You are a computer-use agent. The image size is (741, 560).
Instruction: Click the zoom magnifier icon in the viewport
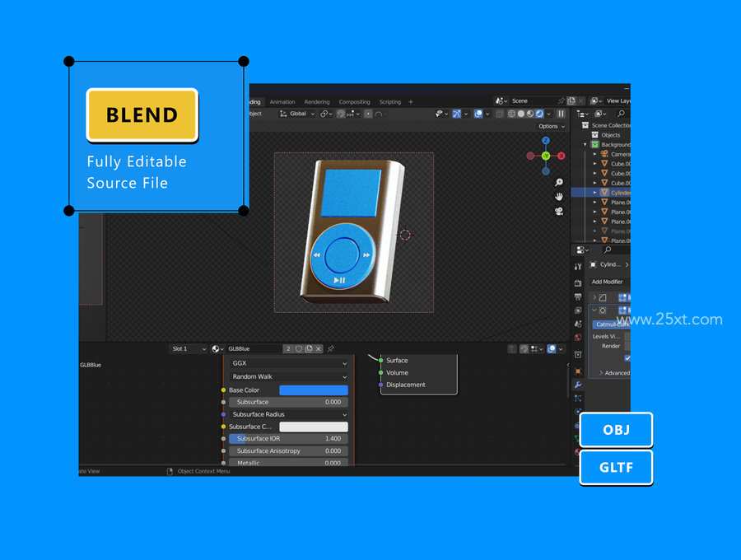[559, 183]
